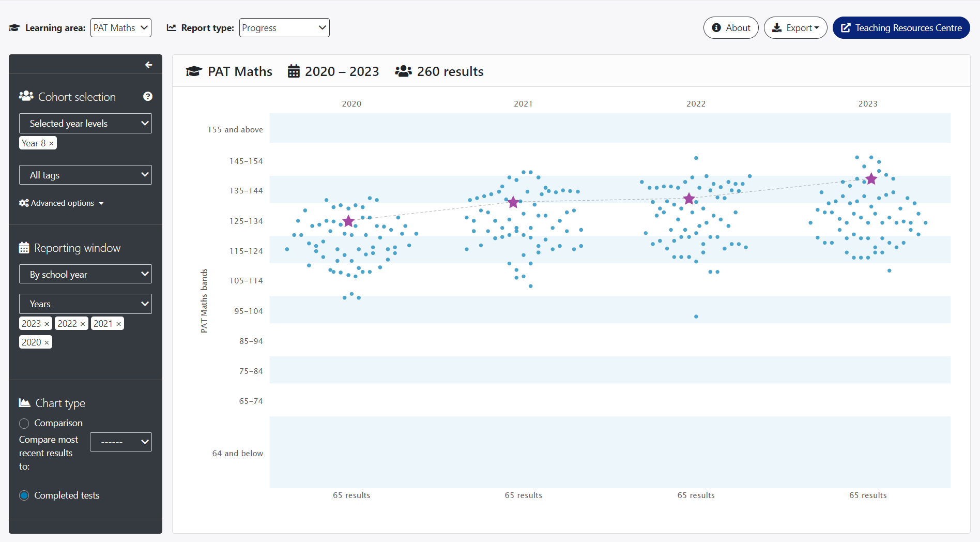Expand Advanced options

click(x=62, y=203)
